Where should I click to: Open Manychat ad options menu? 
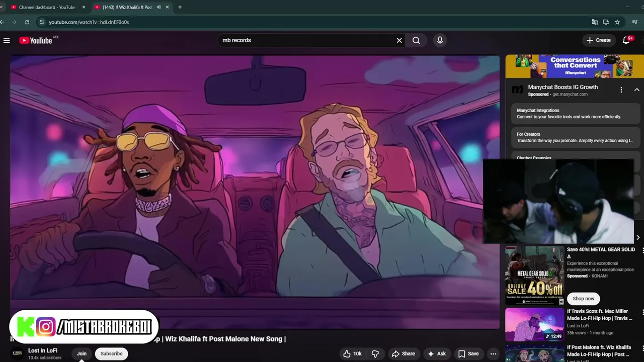[621, 90]
